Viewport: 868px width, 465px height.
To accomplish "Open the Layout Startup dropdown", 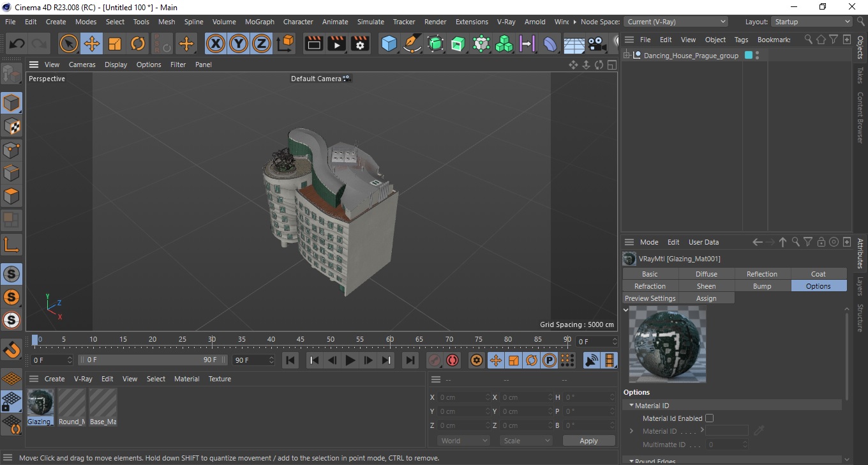I will (x=812, y=22).
